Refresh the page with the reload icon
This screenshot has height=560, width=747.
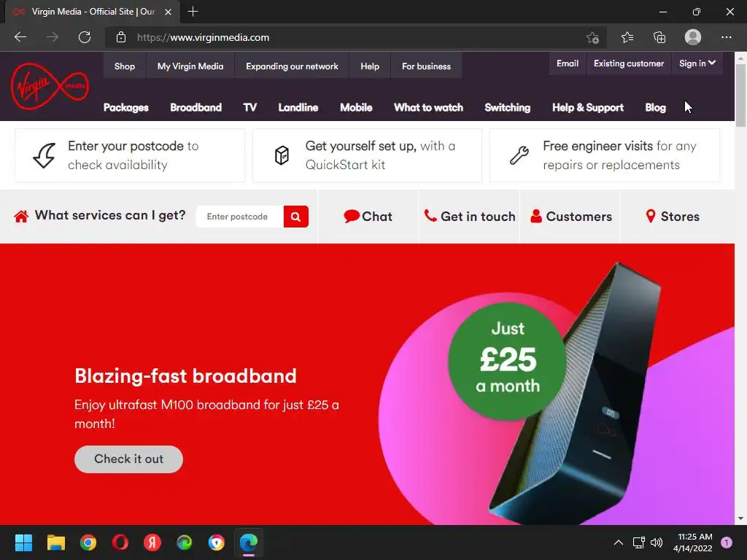pos(85,37)
